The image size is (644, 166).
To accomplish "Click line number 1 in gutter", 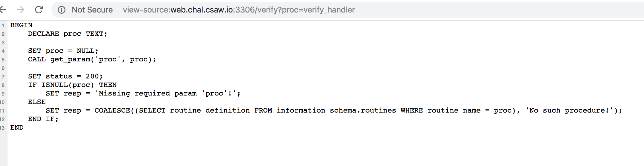I will click(x=3, y=26).
